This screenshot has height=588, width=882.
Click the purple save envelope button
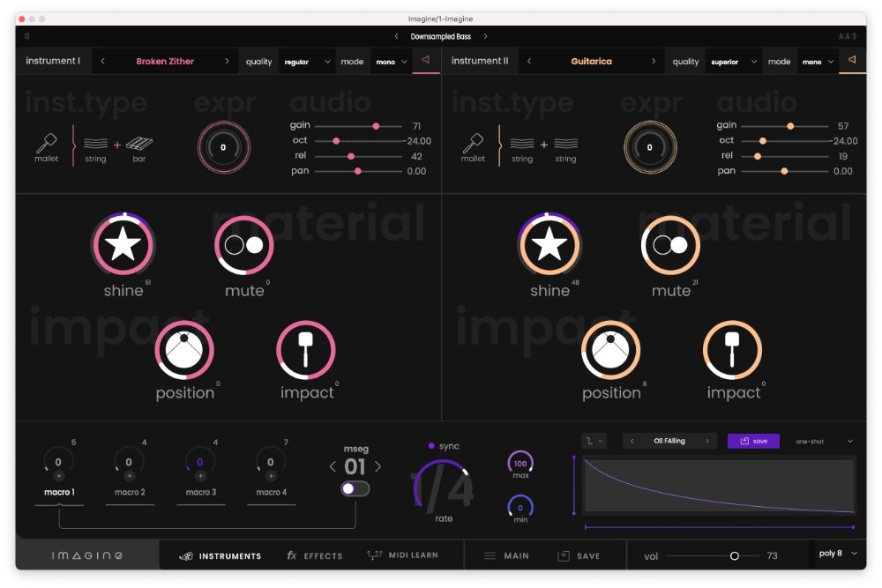tap(753, 442)
